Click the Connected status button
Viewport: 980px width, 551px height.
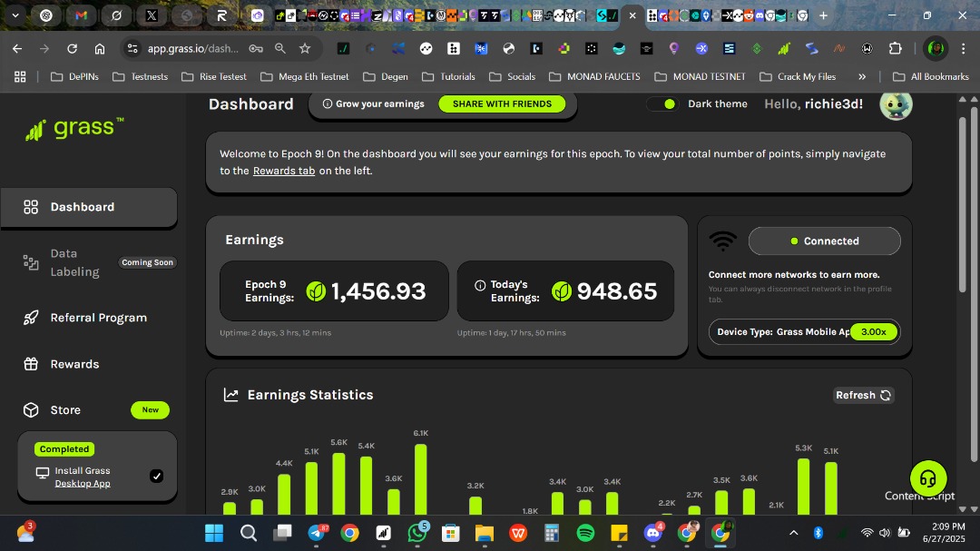pyautogui.click(x=824, y=241)
